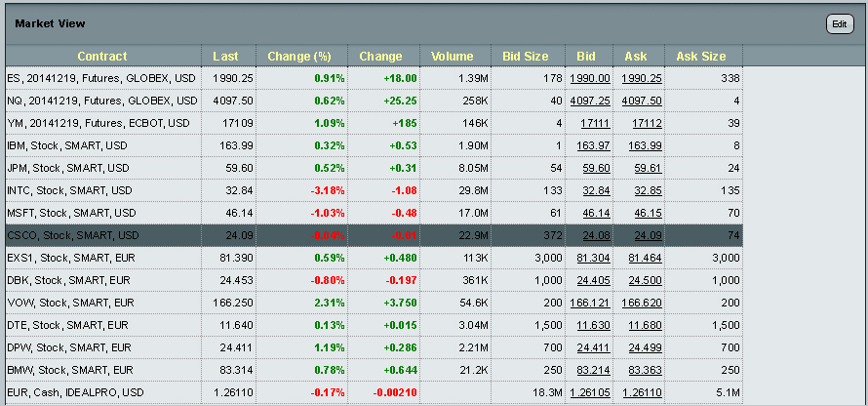Click the JPM volume 8.05M

[x=473, y=168]
